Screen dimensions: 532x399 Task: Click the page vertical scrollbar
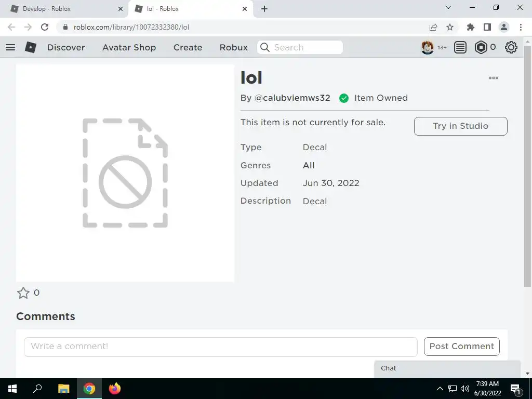[x=527, y=166]
